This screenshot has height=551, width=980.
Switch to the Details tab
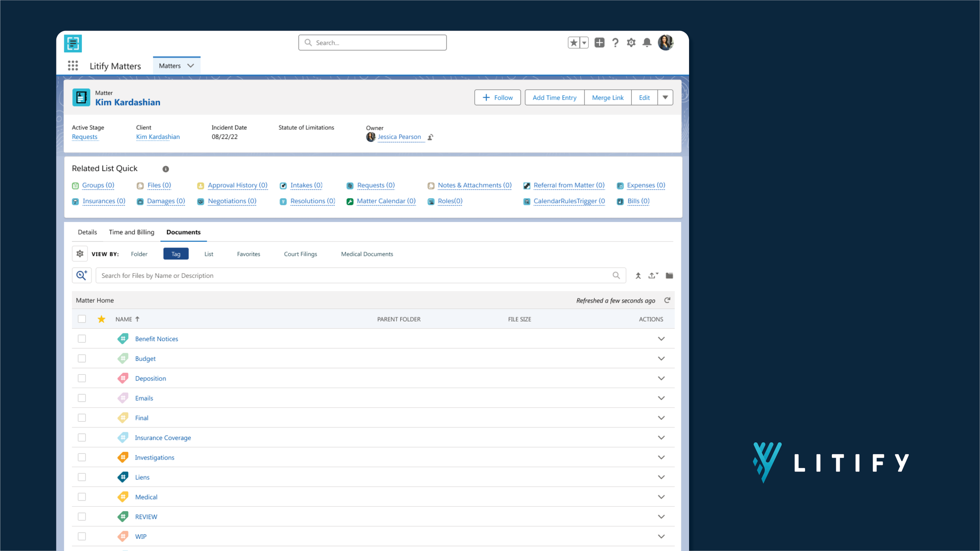[x=87, y=232]
